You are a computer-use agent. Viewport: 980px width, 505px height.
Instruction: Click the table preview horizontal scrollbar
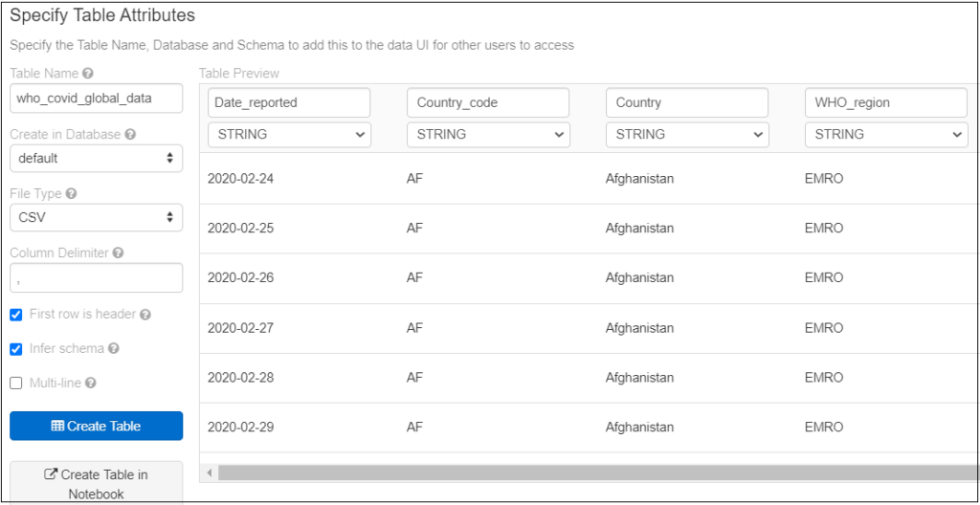pyautogui.click(x=597, y=473)
